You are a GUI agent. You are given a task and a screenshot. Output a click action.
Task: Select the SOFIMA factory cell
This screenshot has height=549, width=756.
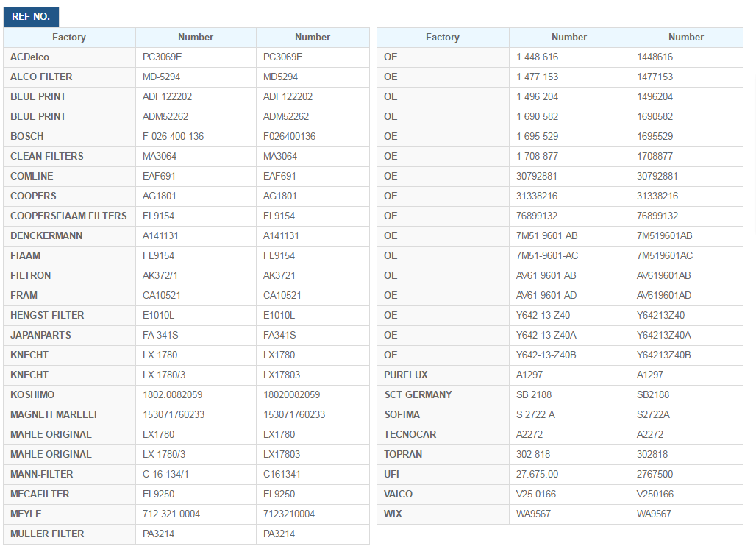[443, 414]
